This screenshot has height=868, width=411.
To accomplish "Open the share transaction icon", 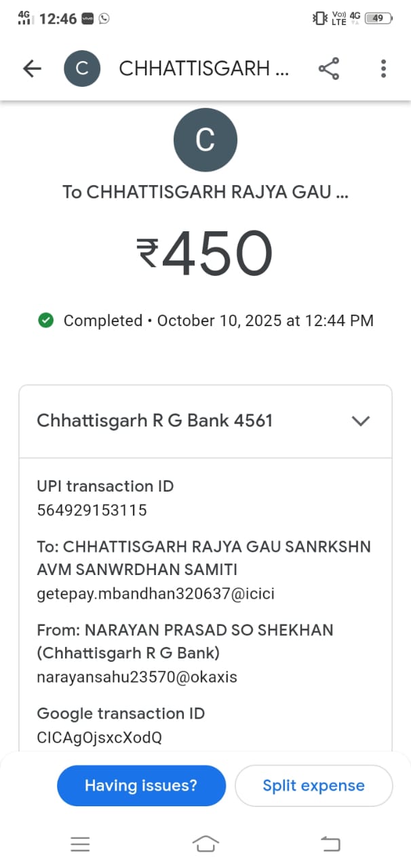I will coord(329,68).
